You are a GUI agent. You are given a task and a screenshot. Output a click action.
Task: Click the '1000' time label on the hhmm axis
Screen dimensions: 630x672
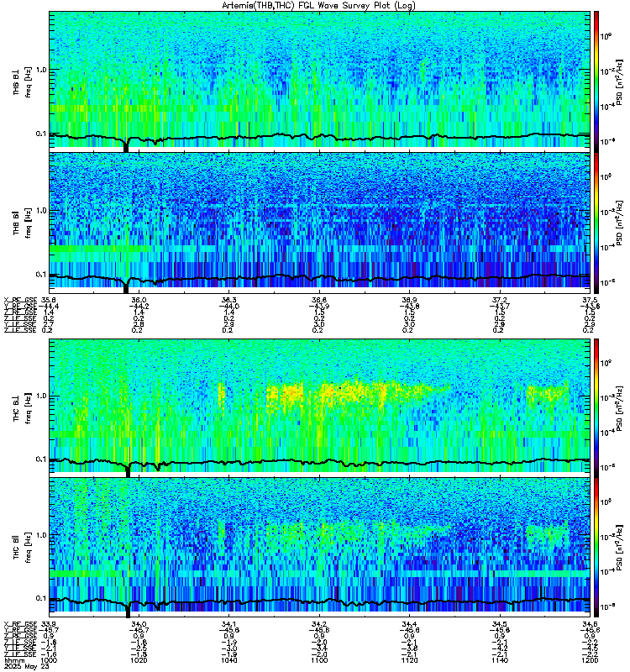(x=48, y=660)
